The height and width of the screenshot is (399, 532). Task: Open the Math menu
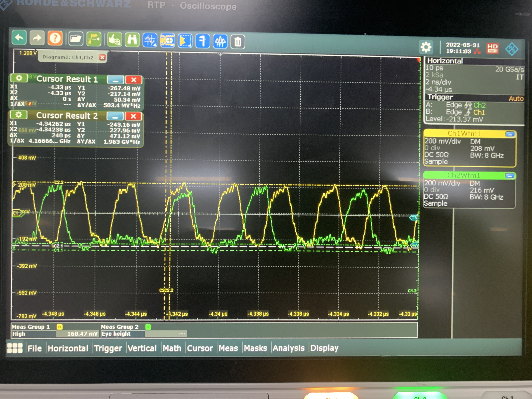tap(172, 348)
